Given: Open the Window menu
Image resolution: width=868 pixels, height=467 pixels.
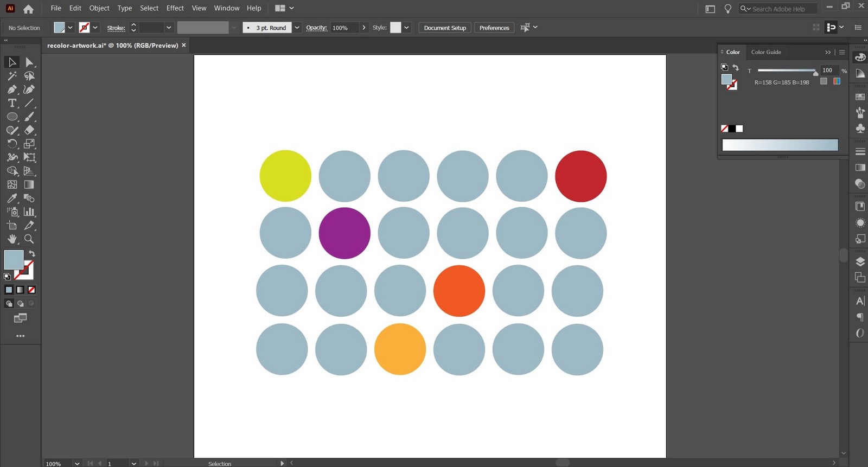Looking at the screenshot, I should pyautogui.click(x=227, y=8).
